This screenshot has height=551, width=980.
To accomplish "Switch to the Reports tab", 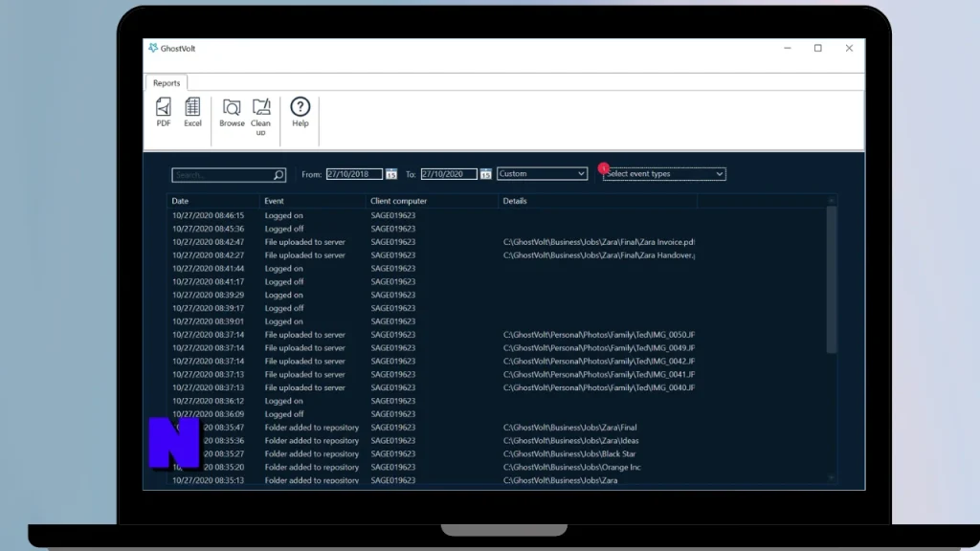I will pyautogui.click(x=167, y=82).
